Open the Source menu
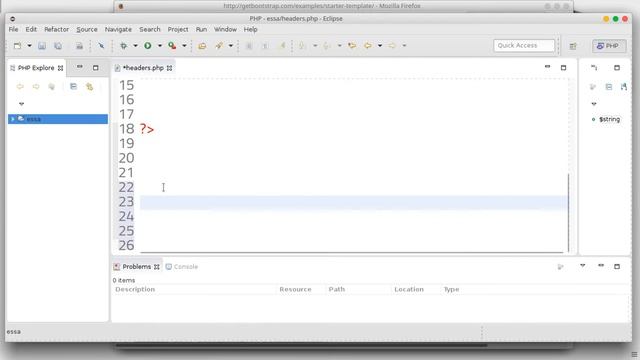The height and width of the screenshot is (360, 640). click(87, 29)
